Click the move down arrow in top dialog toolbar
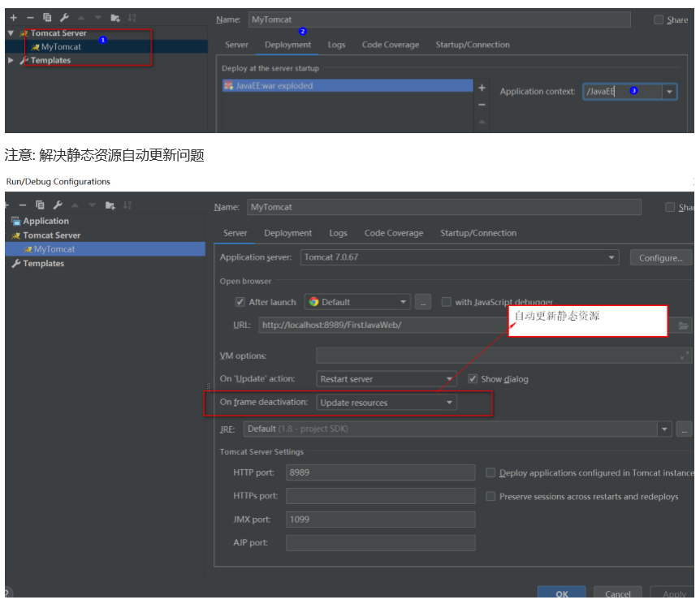The height and width of the screenshot is (604, 700). (x=97, y=18)
